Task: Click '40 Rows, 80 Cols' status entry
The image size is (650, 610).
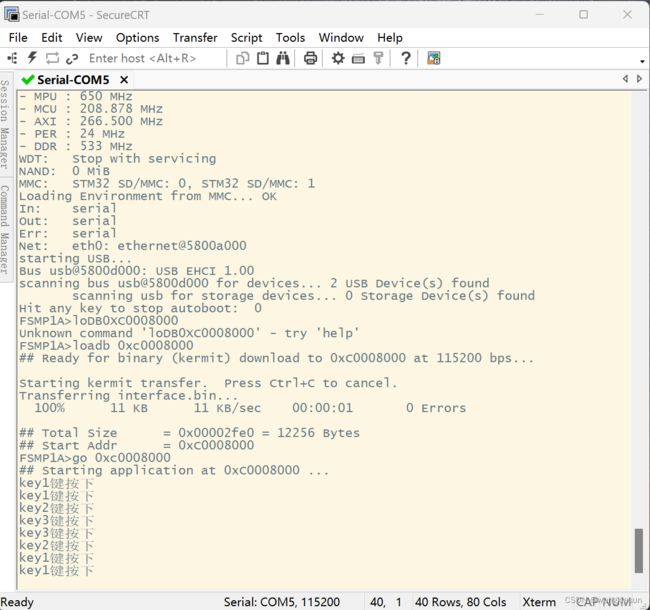Action: coord(461,602)
